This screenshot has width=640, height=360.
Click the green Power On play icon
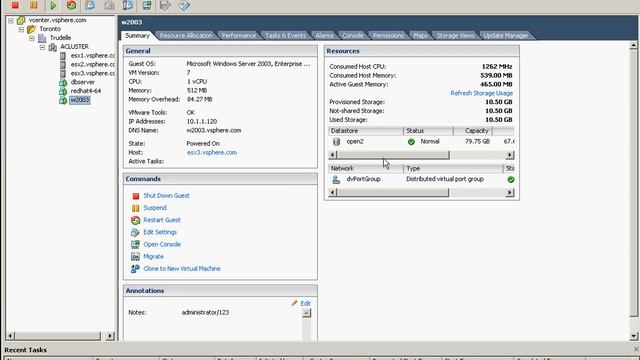pos(53,5)
